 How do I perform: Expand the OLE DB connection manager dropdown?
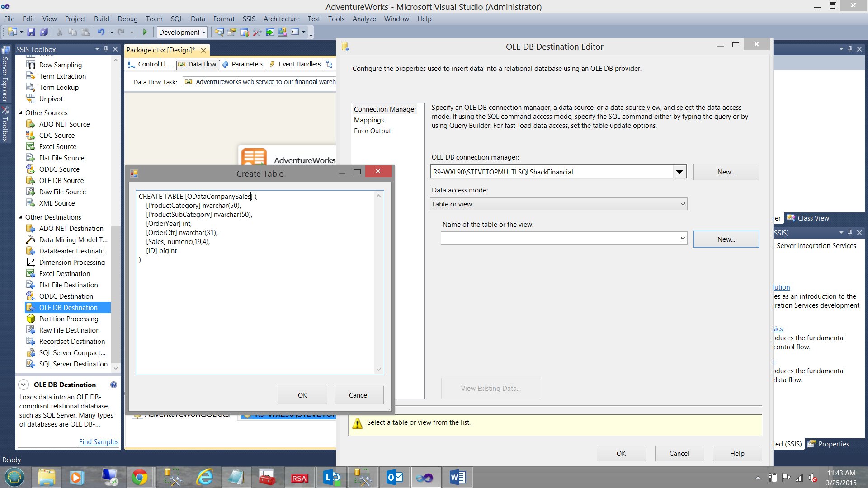[x=679, y=172]
